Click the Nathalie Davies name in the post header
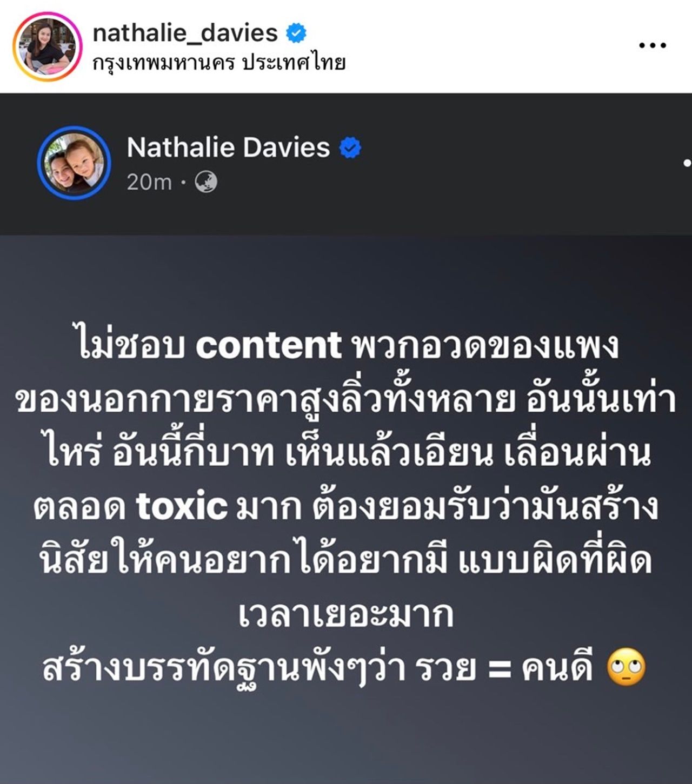This screenshot has height=784, width=692. pos(228,148)
